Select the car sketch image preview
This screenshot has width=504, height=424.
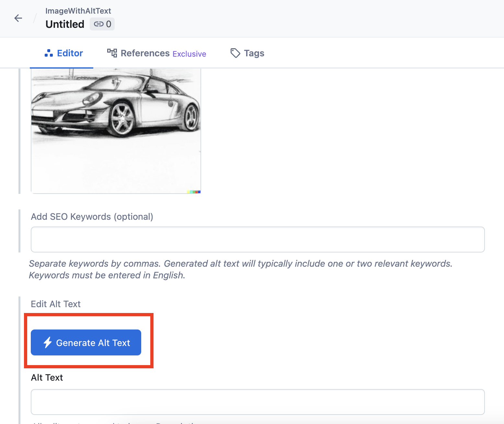click(x=116, y=129)
